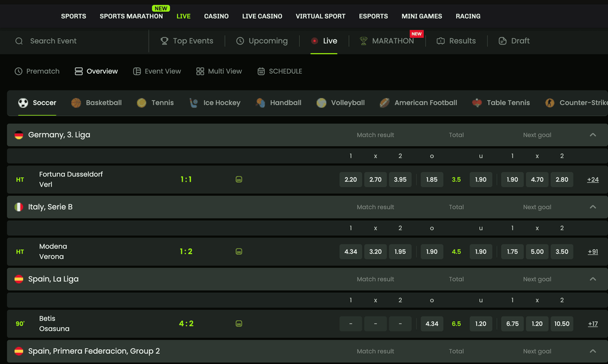Bet 2.20 on Fortuna Dusseldorf win
Image resolution: width=608 pixels, height=364 pixels.
(350, 179)
